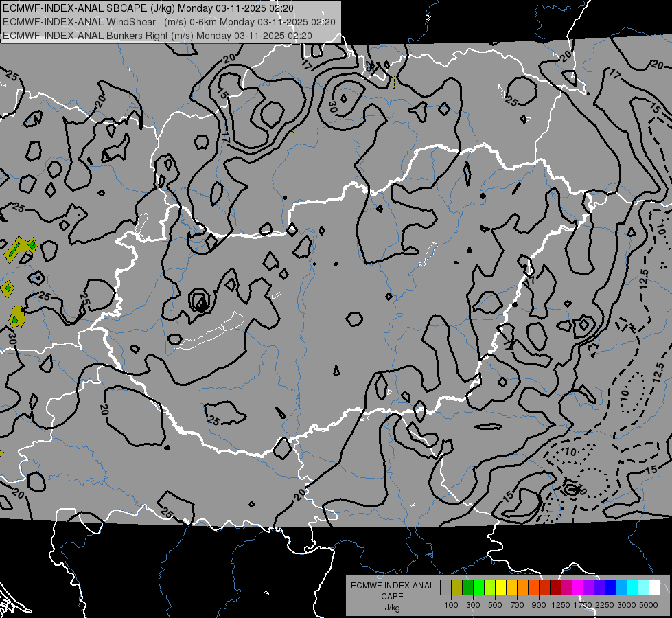Click the white swatch ending the legend
Image resolution: width=672 pixels, height=618 pixels.
tap(654, 587)
